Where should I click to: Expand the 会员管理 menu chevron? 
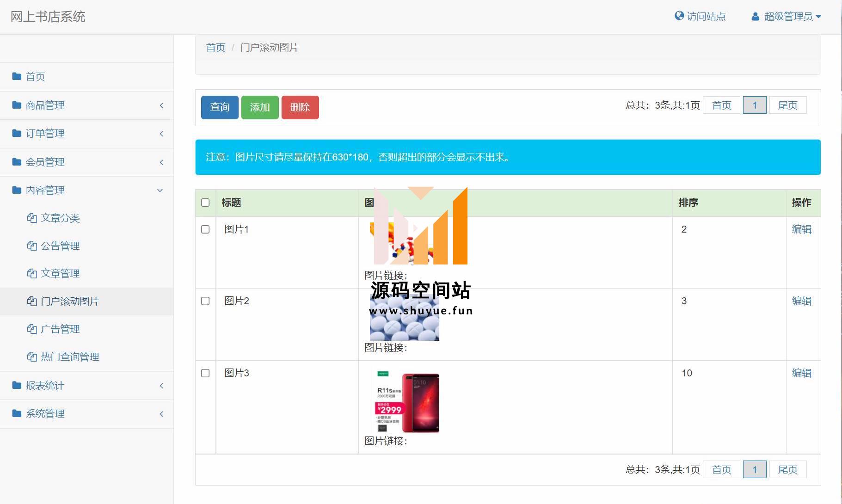pos(161,162)
